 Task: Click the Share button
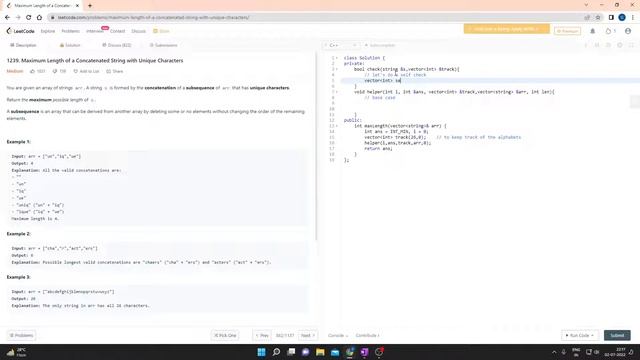[115, 71]
